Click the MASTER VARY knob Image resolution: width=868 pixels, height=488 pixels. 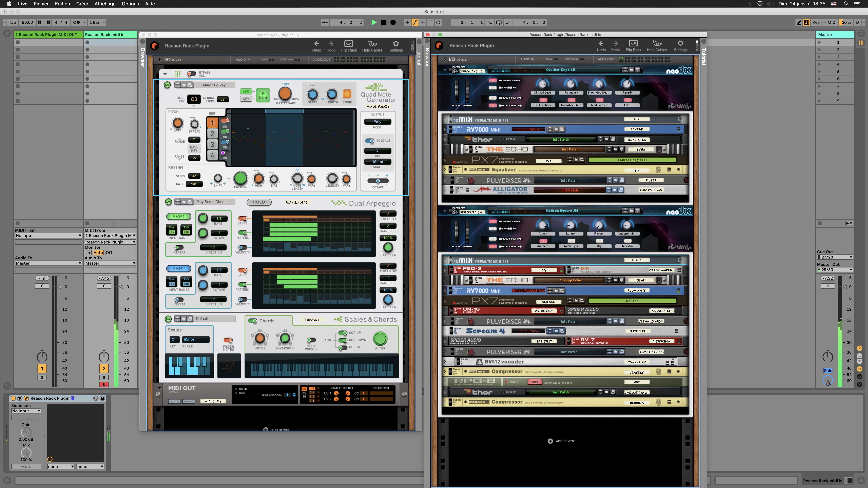(285, 94)
